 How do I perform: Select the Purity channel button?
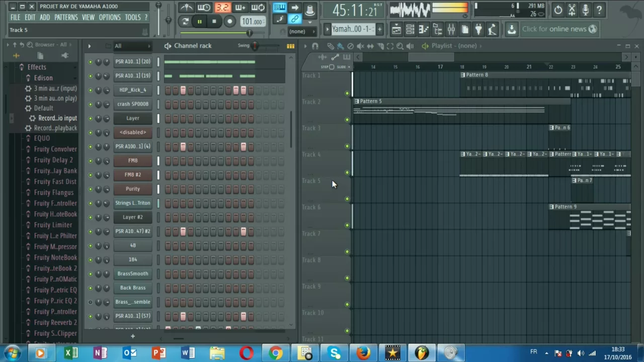tap(133, 189)
